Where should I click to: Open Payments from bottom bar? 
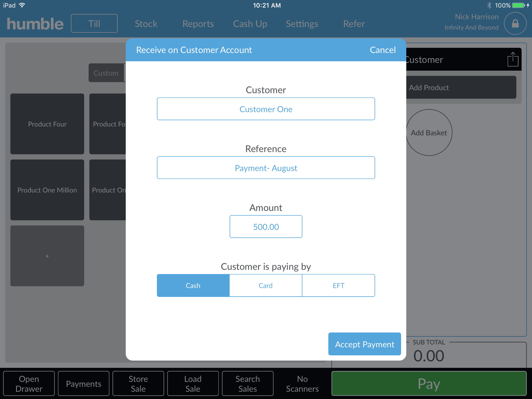tap(83, 383)
